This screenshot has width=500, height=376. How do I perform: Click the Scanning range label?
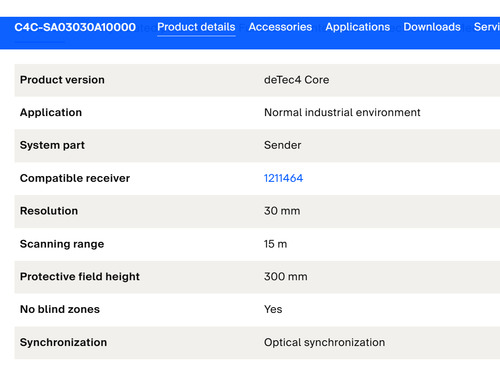coord(62,244)
